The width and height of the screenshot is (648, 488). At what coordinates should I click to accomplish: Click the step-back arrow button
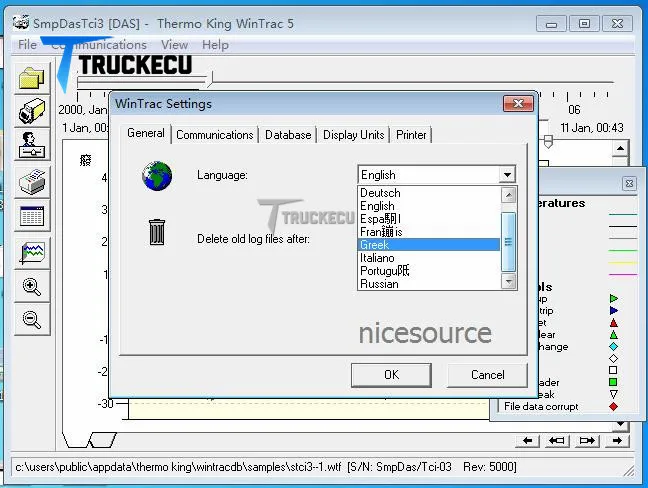pos(557,440)
